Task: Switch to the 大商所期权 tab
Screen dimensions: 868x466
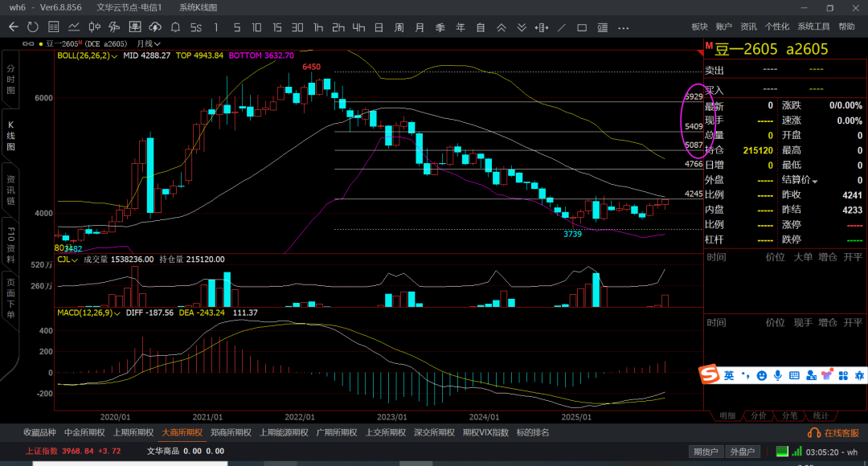Action: (182, 432)
